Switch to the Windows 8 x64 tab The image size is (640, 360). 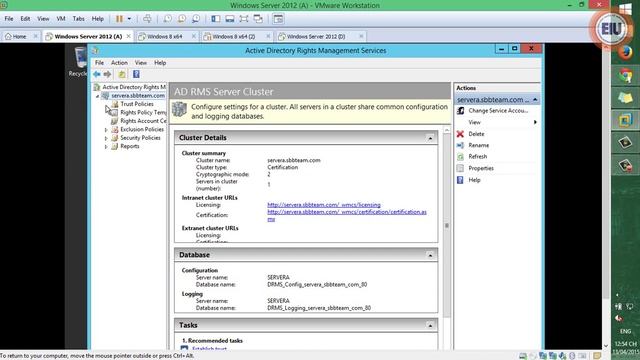(x=164, y=36)
